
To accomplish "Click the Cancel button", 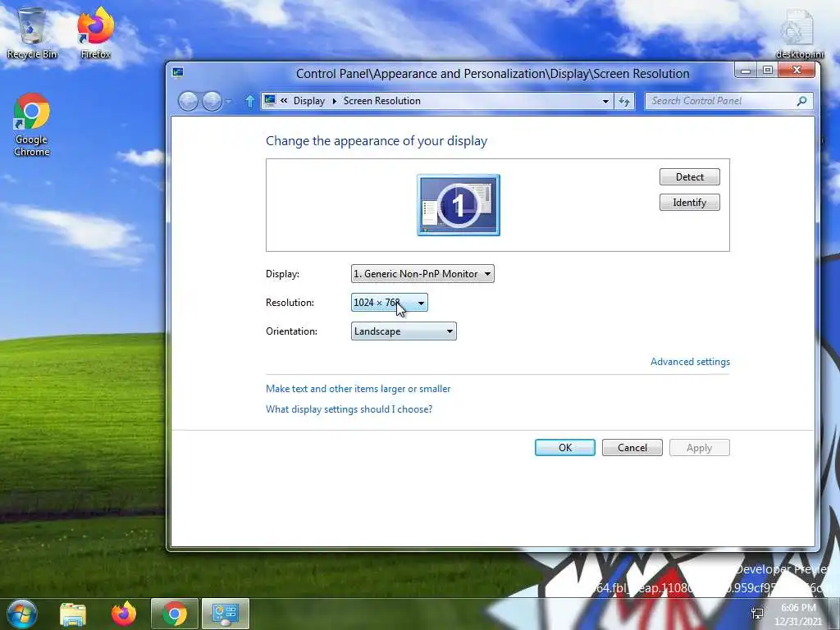I will [x=632, y=448].
